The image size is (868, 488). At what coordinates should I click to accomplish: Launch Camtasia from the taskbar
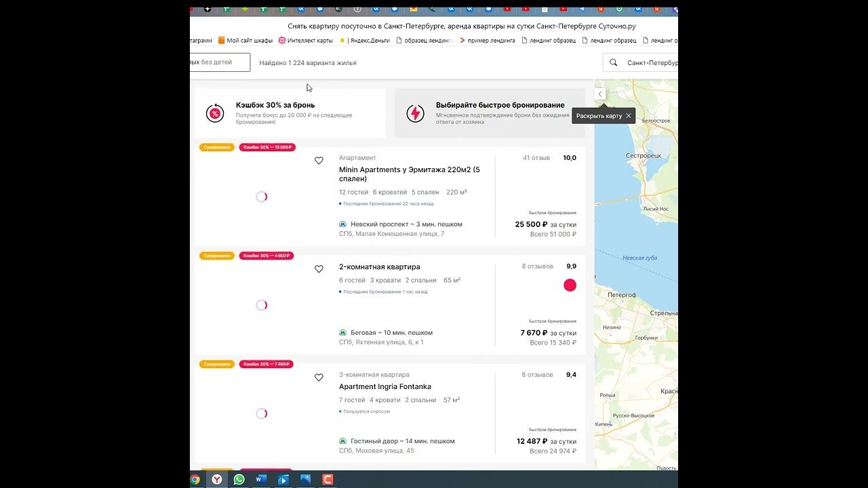click(x=328, y=479)
